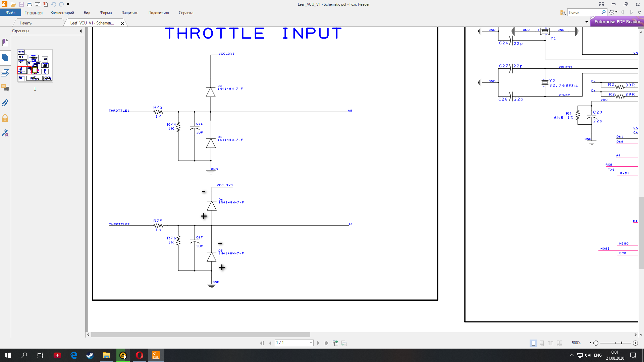
Task: Open the Security lock panel
Action: (x=5, y=118)
